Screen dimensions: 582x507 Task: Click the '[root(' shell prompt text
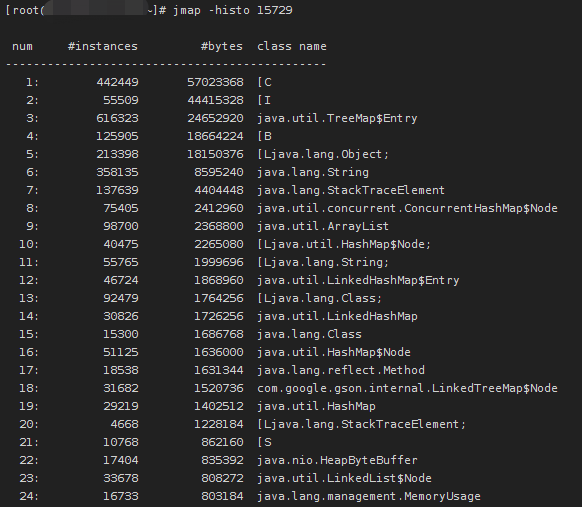24,10
